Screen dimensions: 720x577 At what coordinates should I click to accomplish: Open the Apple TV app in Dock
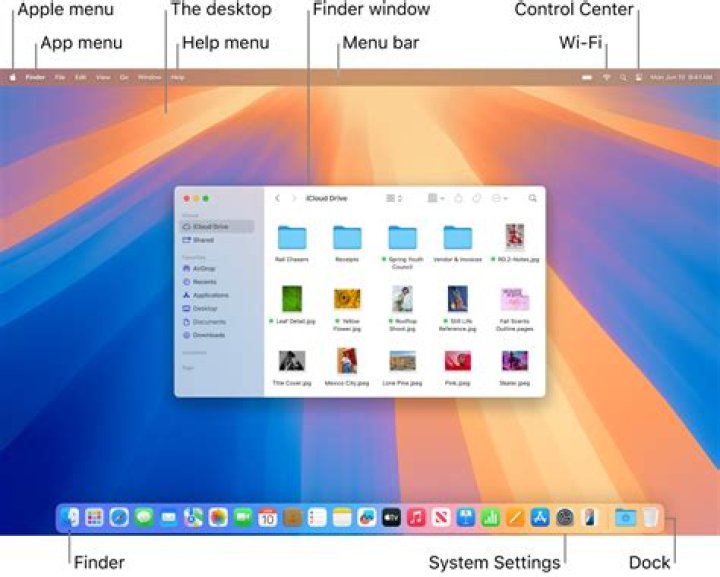(x=392, y=518)
